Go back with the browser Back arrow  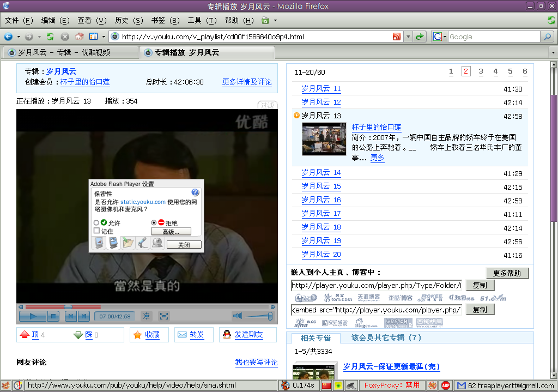pos(8,37)
